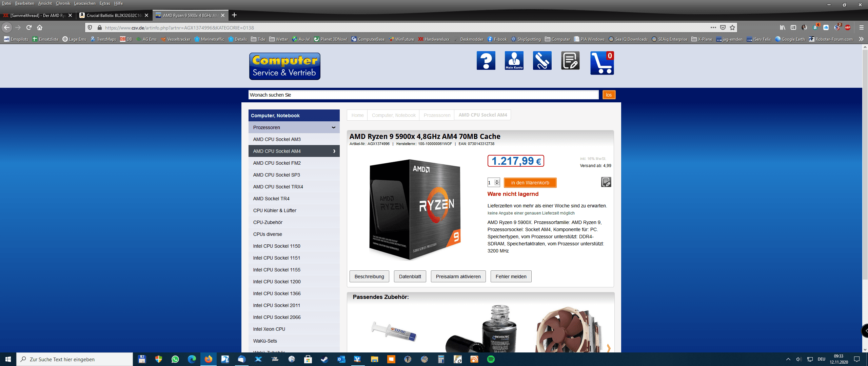Open Spotify from the taskbar
The height and width of the screenshot is (366, 868).
coord(491,359)
